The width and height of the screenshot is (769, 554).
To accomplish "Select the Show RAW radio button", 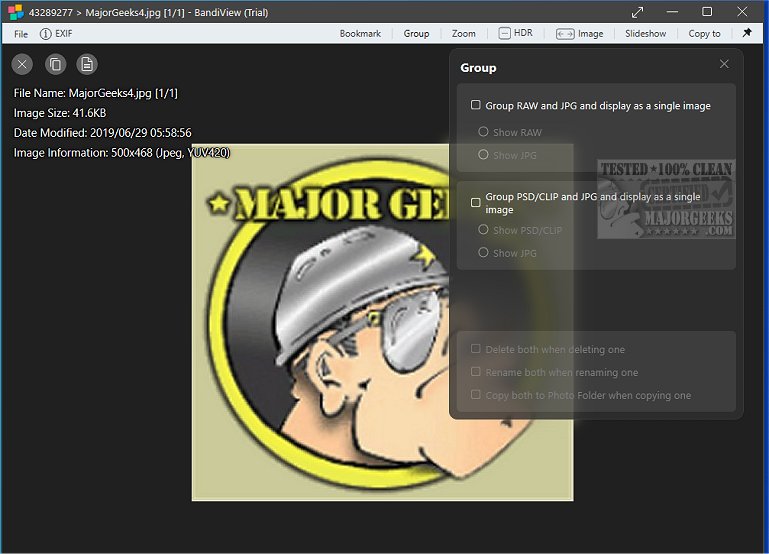I will (483, 131).
